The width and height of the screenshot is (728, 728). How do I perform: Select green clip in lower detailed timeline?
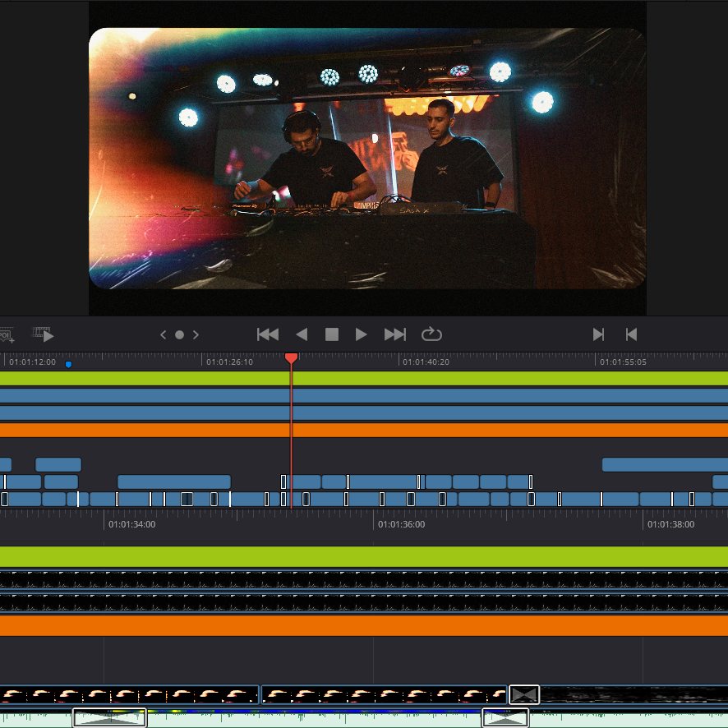(x=364, y=556)
